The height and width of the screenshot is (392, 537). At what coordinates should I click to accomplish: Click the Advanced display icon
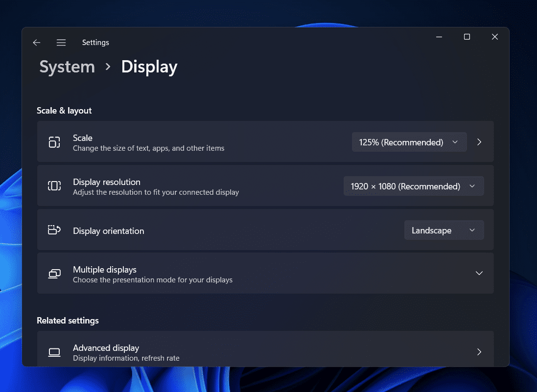54,352
